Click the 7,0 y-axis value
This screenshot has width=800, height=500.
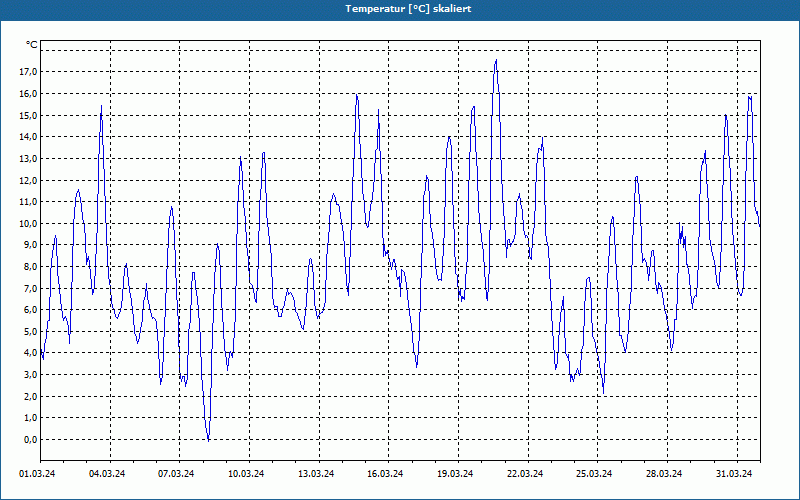pos(30,288)
